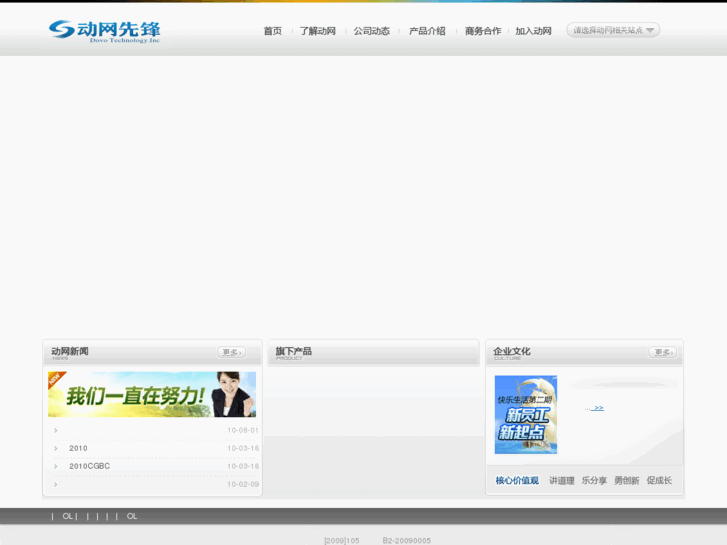Open news item dated 10-08-01
Screen dimensions: 727x545
[x=156, y=430]
